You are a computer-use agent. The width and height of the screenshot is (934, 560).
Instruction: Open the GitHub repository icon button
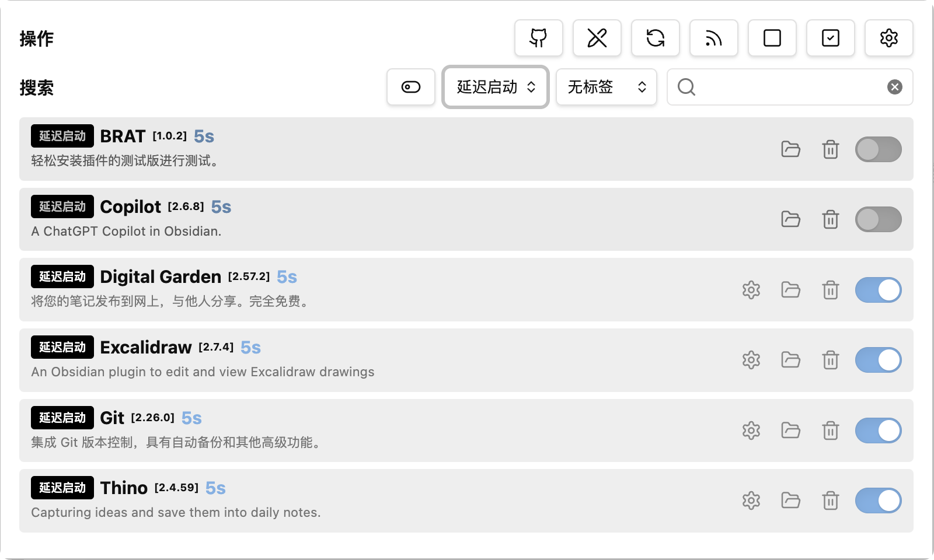(538, 38)
